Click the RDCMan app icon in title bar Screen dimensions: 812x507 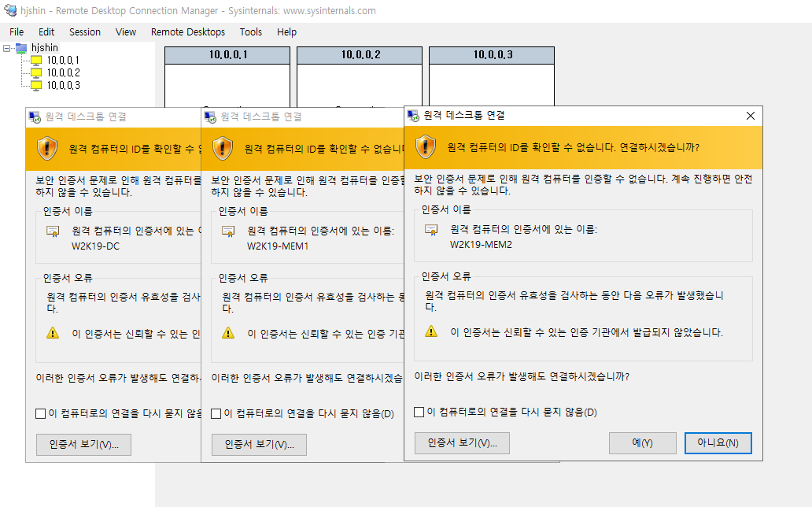(x=10, y=10)
